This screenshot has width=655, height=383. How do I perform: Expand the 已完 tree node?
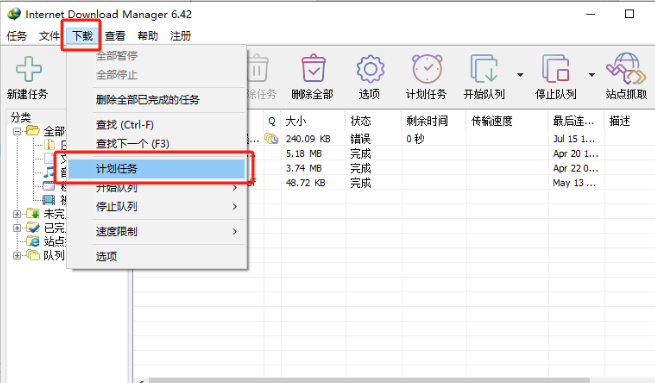tap(17, 228)
